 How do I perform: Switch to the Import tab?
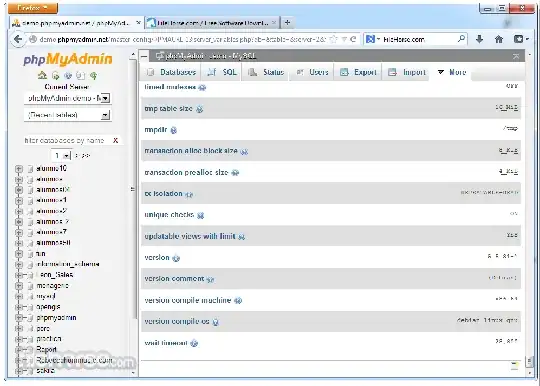tap(407, 72)
